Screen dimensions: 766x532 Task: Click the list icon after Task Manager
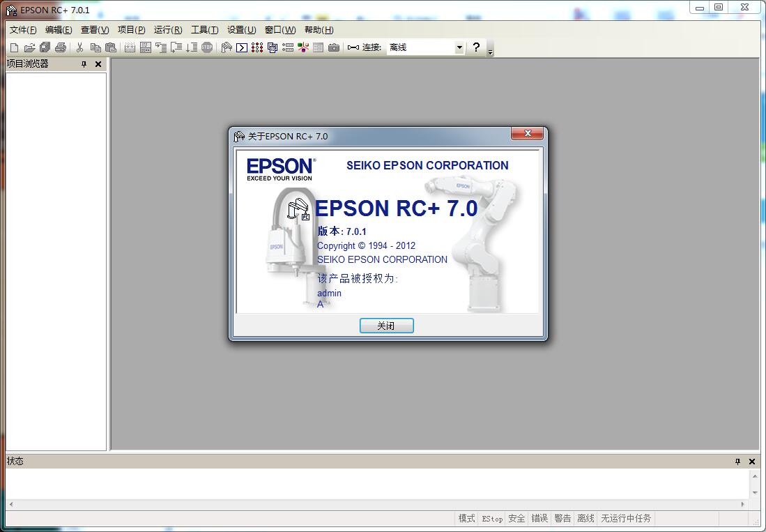(x=288, y=47)
